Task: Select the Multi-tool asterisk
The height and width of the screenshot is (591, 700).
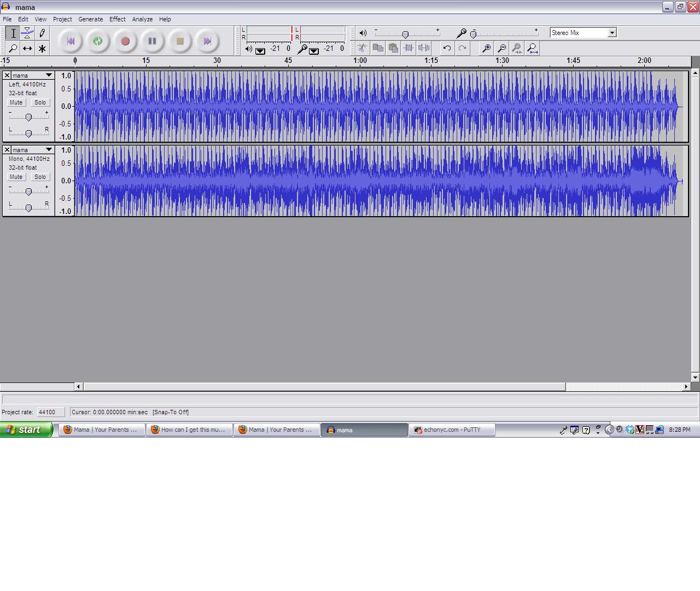Action: pos(42,48)
